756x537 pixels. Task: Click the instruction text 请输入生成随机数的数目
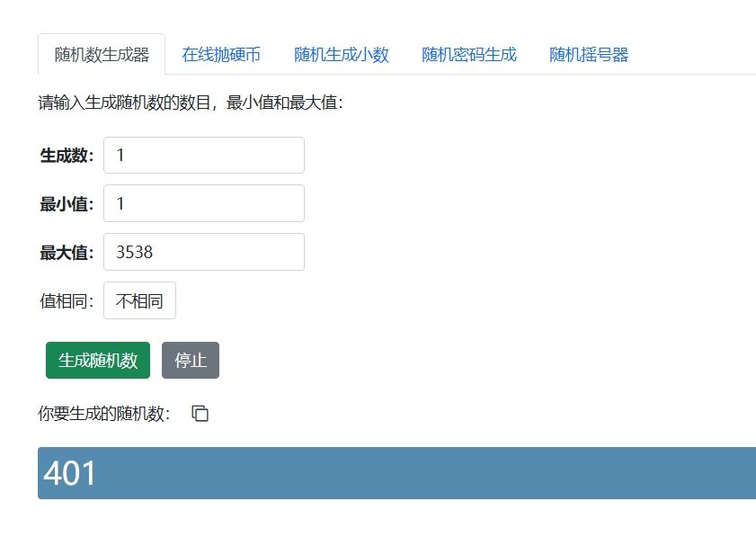(124, 103)
